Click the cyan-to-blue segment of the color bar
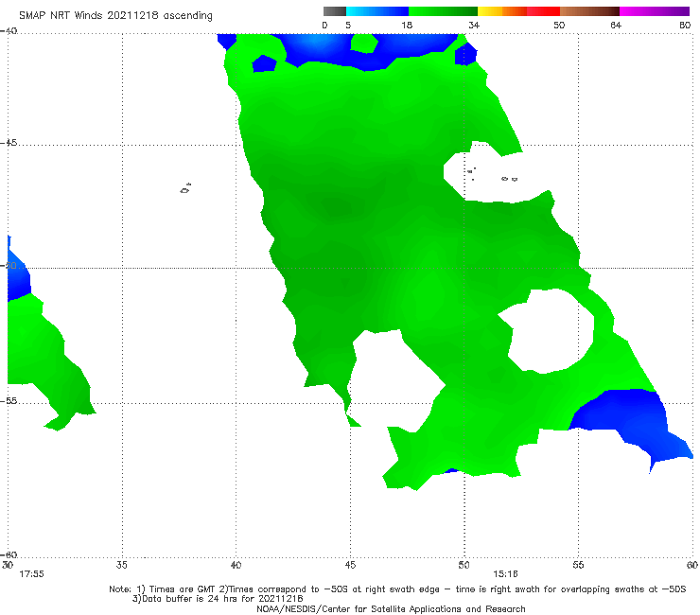 377,11
